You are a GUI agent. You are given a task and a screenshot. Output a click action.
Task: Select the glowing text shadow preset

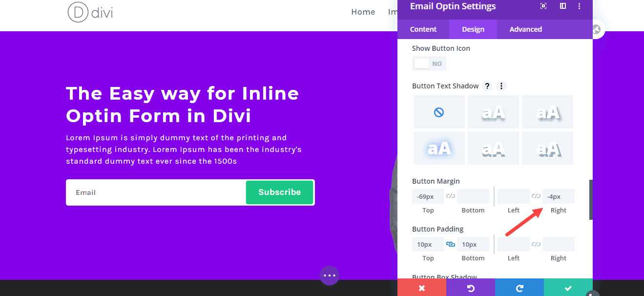(439, 148)
